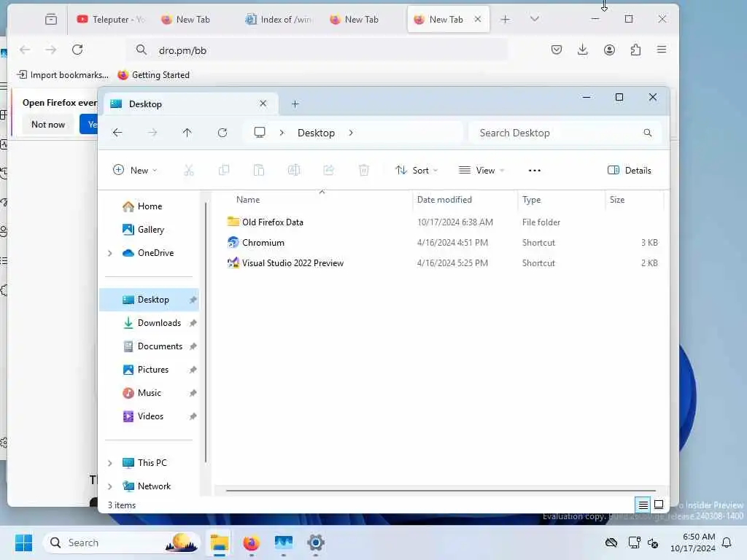Open Firefox View tab overview icon
The height and width of the screenshot is (560, 747).
point(51,20)
